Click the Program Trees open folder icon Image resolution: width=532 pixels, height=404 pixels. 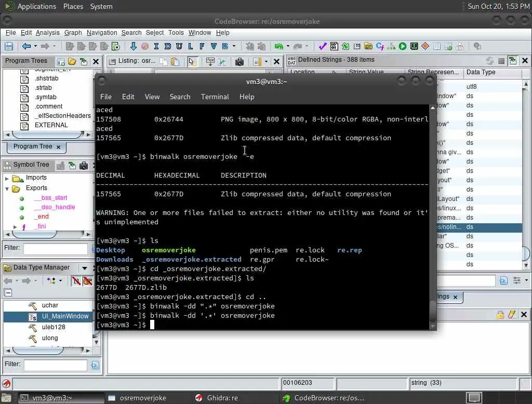(72, 61)
